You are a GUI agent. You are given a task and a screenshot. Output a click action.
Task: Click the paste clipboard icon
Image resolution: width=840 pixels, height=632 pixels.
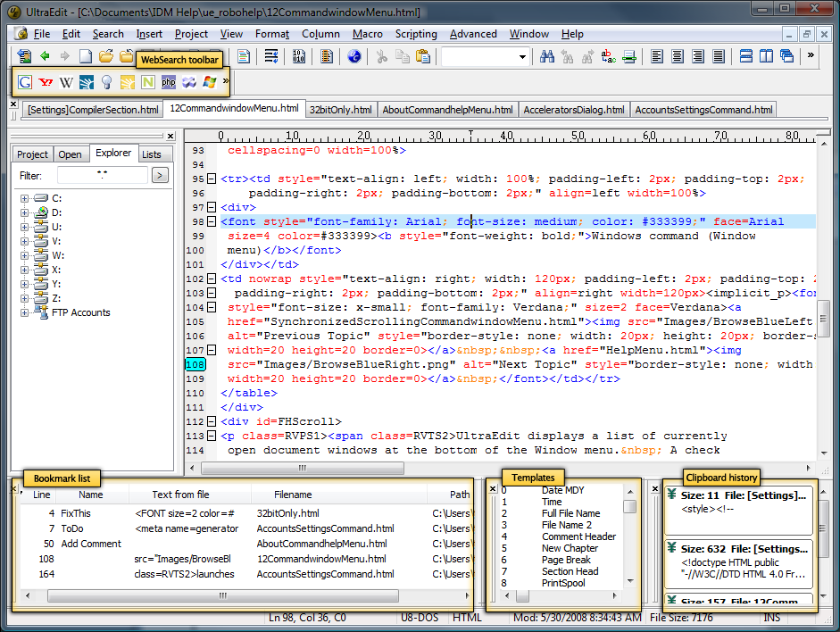423,56
